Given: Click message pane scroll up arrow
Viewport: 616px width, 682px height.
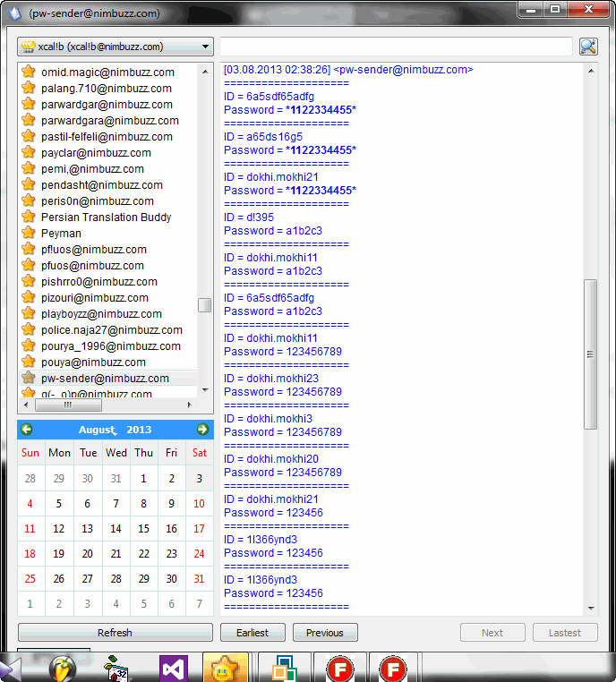Looking at the screenshot, I should coord(591,71).
